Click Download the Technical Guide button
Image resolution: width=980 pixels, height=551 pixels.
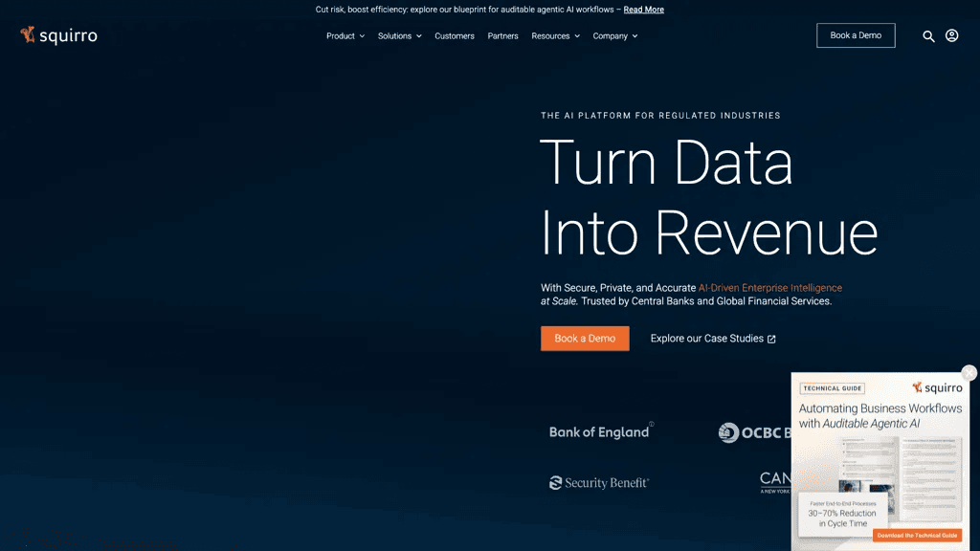[917, 536]
